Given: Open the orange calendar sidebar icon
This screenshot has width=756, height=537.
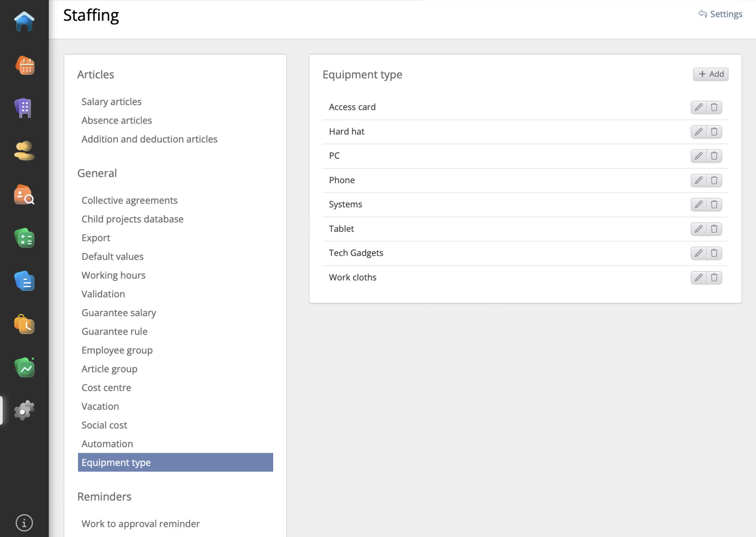Looking at the screenshot, I should (x=25, y=65).
